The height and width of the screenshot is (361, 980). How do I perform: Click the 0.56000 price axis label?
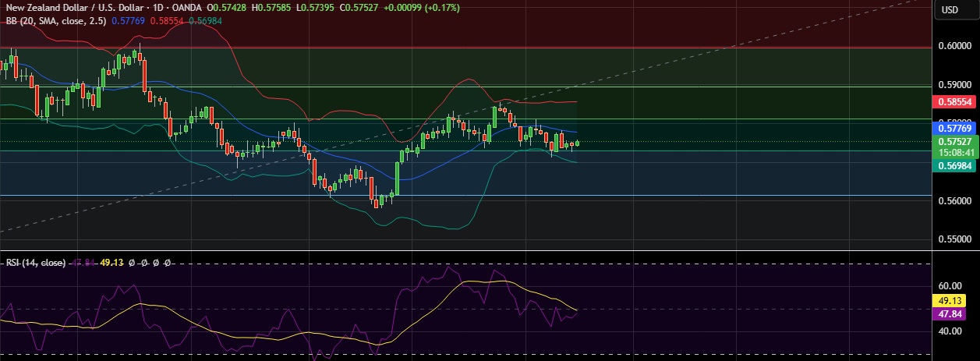(x=954, y=201)
